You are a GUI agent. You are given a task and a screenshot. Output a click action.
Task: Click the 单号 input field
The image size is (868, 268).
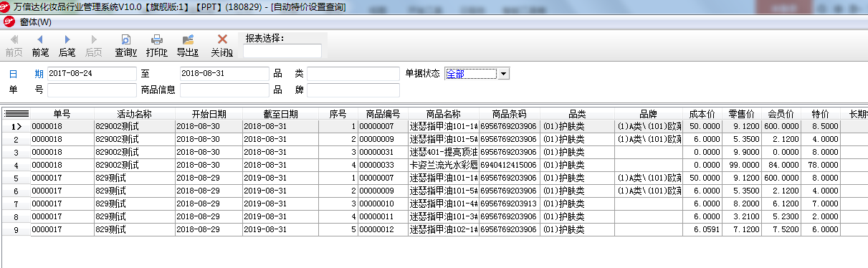92,90
